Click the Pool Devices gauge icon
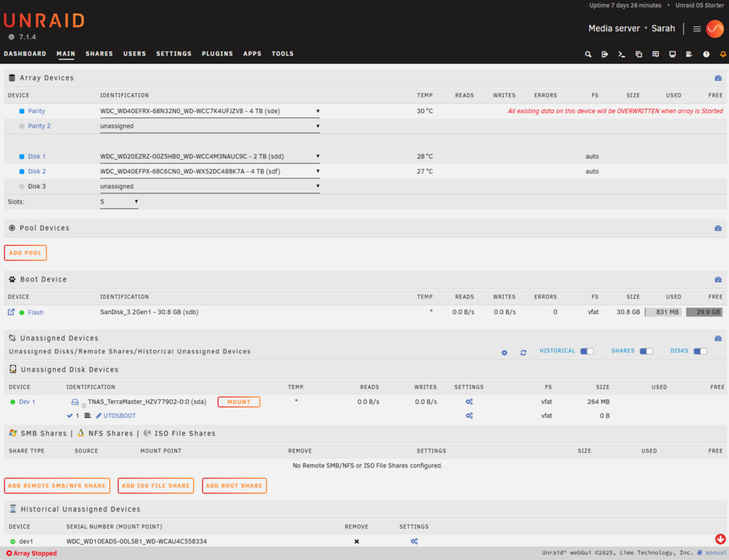729x560 pixels. click(718, 228)
